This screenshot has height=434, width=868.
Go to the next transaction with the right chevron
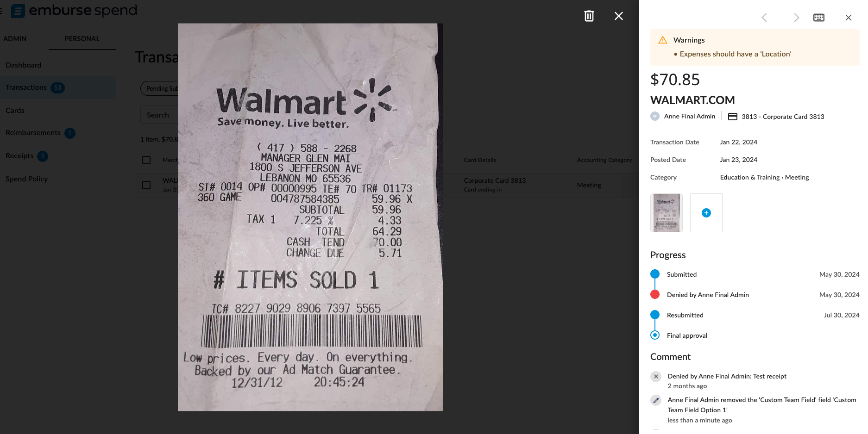pyautogui.click(x=796, y=18)
